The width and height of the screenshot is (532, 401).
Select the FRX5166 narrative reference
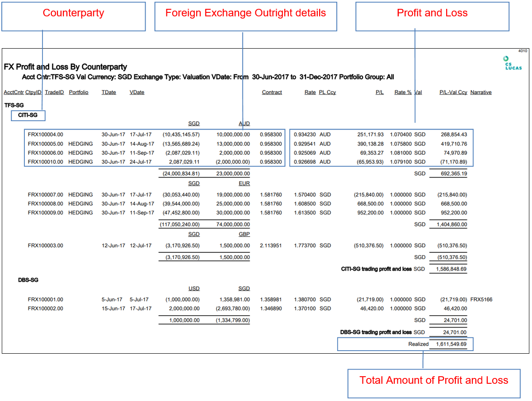pos(481,299)
